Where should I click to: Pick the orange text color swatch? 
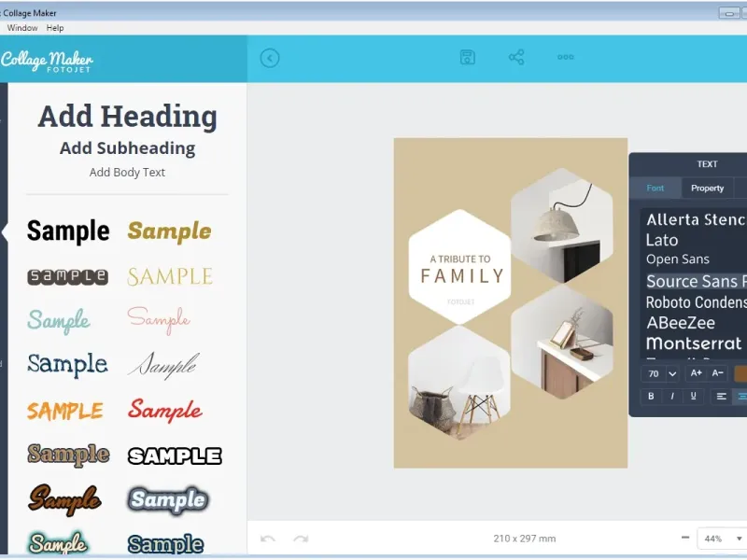(740, 374)
